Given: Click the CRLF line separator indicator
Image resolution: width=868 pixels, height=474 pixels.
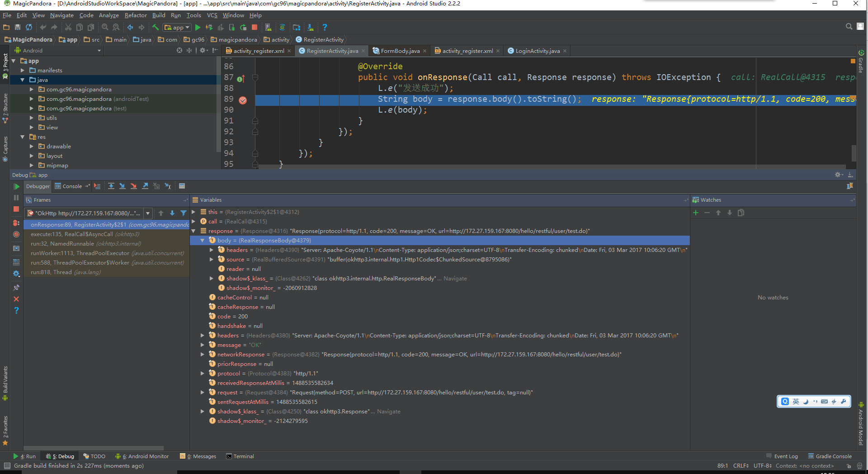Looking at the screenshot, I should 741,465.
